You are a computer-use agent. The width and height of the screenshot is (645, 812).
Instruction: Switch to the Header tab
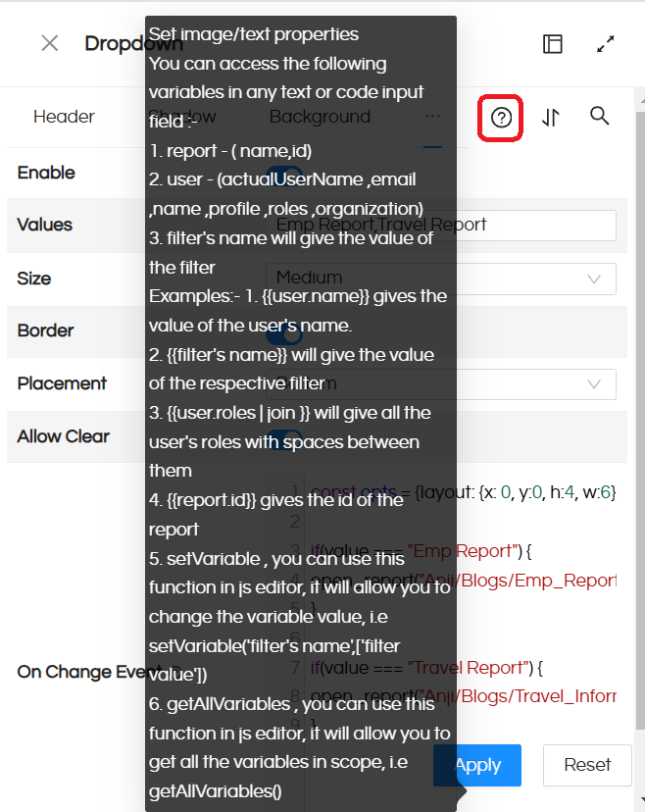64,117
